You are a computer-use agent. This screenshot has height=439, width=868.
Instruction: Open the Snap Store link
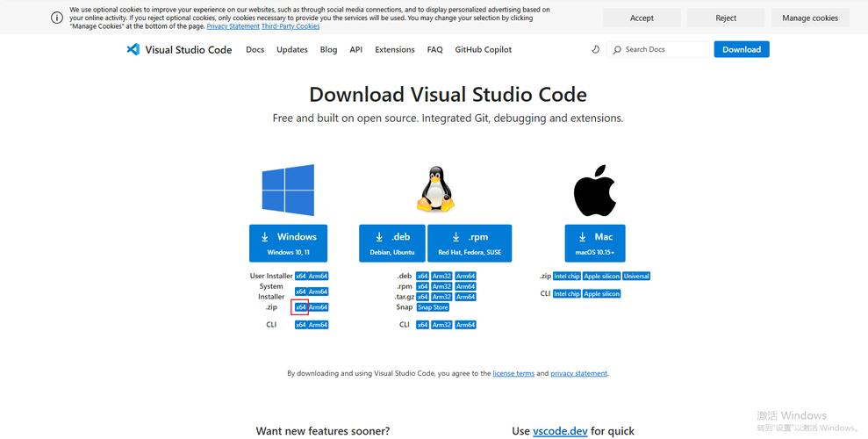[x=433, y=307]
